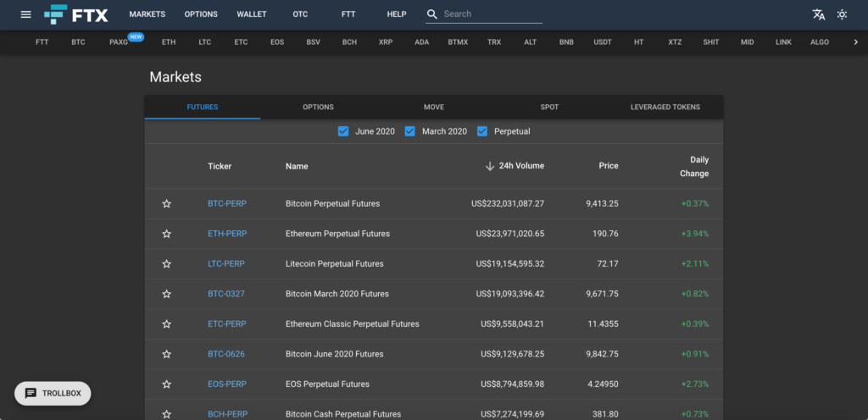Open the Markets menu
Image resolution: width=868 pixels, height=420 pixels.
click(x=147, y=14)
